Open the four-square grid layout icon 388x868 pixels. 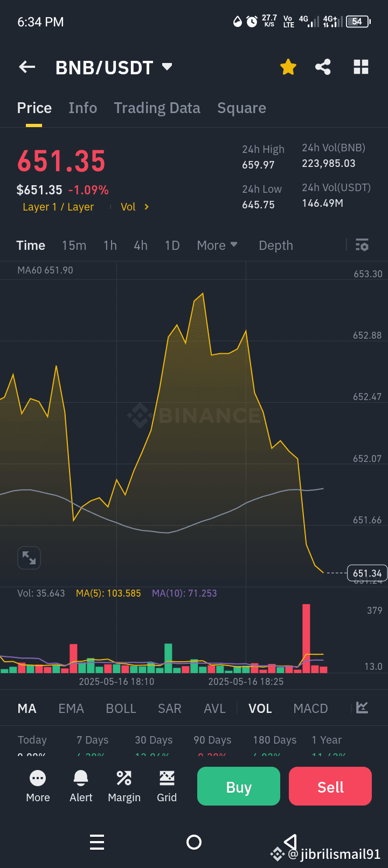point(361,67)
